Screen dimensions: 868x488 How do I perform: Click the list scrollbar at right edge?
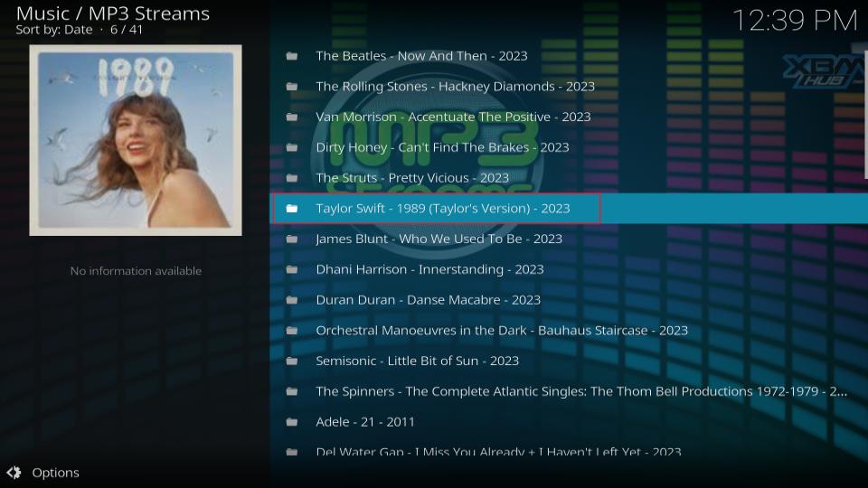tap(866, 115)
